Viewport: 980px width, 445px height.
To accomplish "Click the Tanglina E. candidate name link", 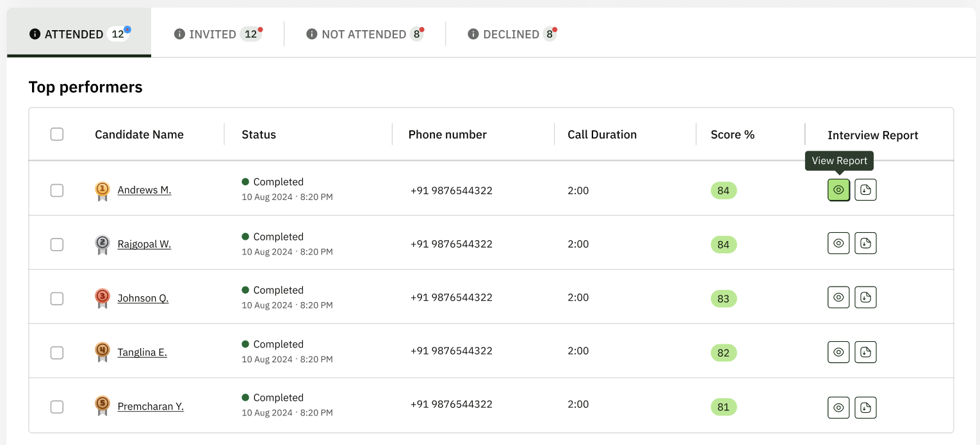I will pyautogui.click(x=142, y=352).
